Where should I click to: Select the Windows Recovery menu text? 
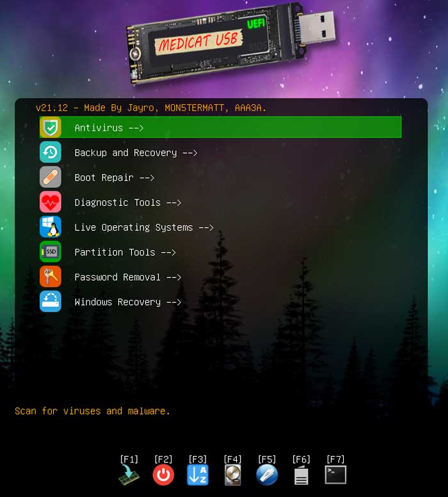pos(127,302)
